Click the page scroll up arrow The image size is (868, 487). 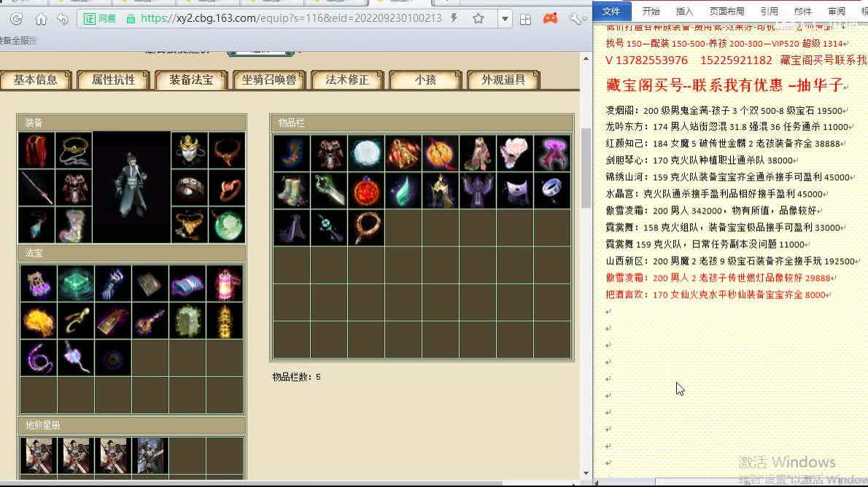586,58
